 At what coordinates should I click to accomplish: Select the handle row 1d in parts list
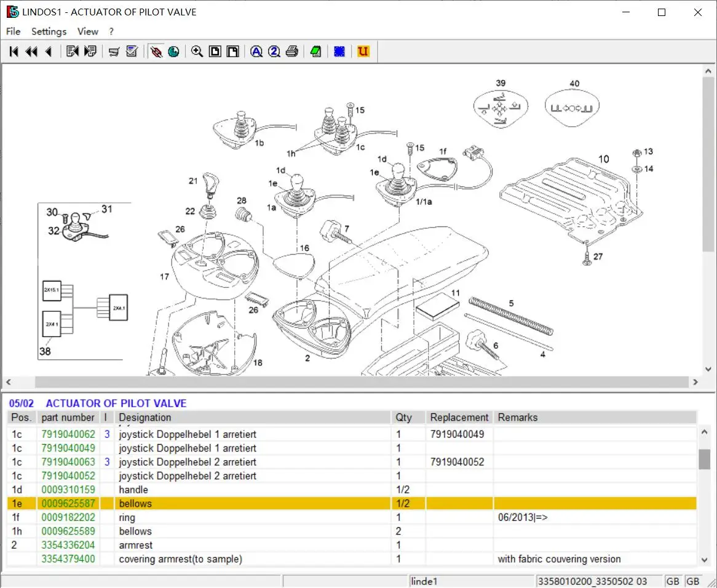click(x=133, y=490)
